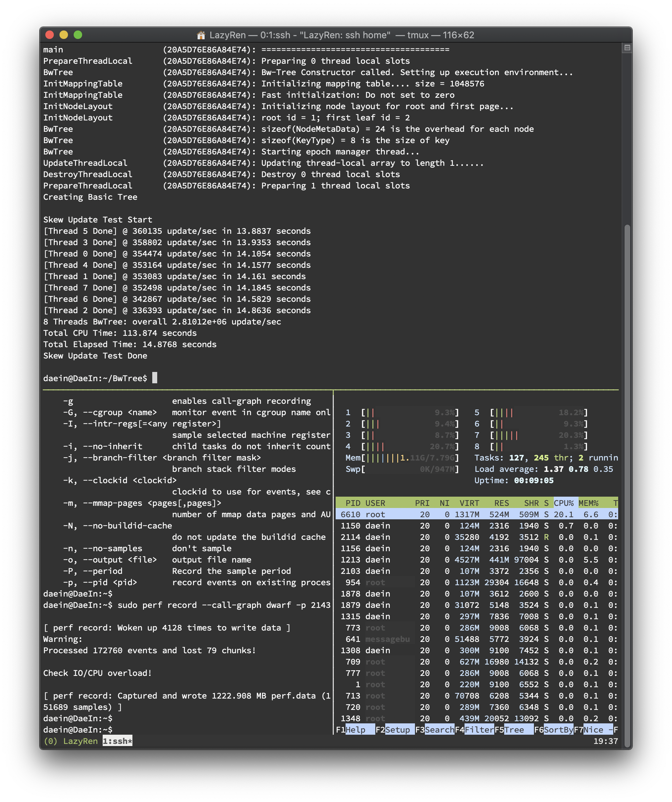
Task: Select htop process row PID 6610 root
Action: [477, 514]
